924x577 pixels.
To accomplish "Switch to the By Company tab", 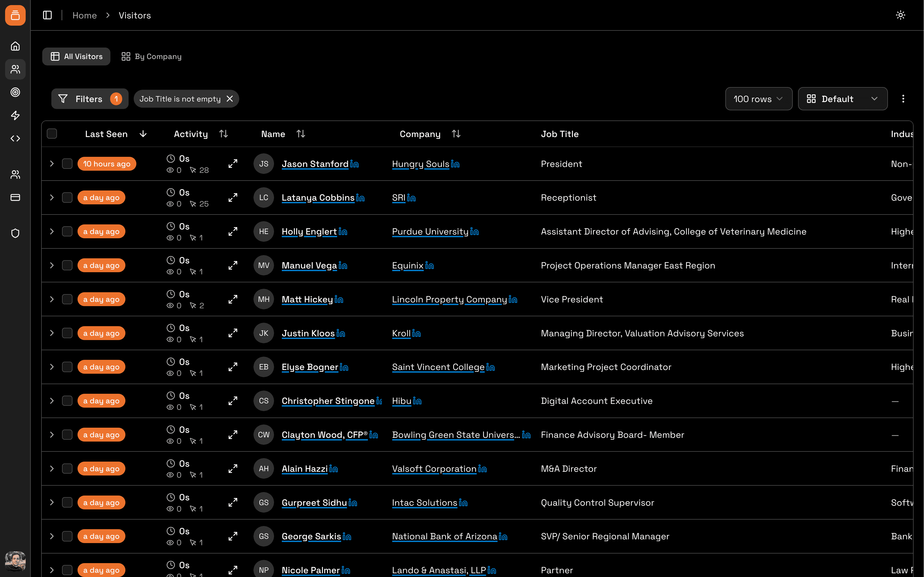I will (151, 56).
